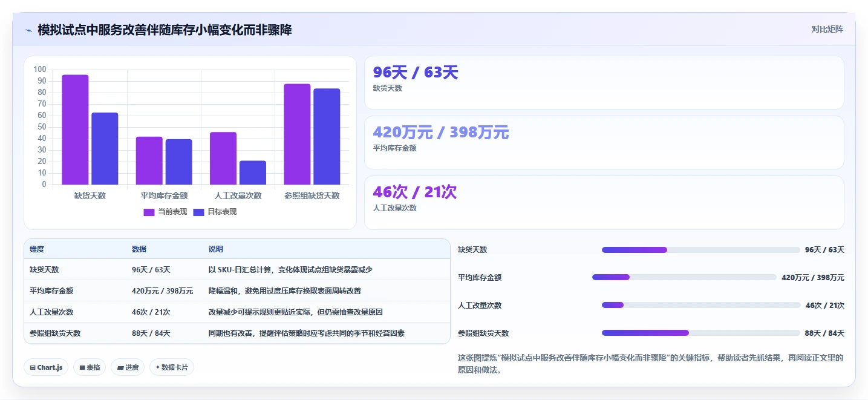Click the 维度 column header
This screenshot has width=868, height=400.
point(37,249)
